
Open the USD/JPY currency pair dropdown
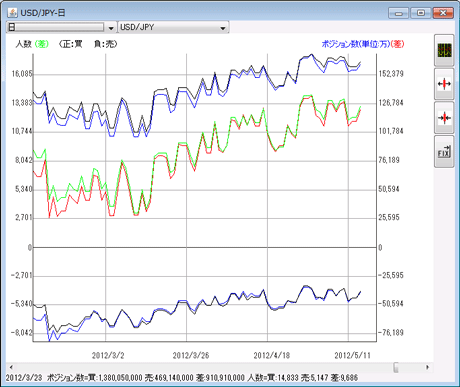173,27
